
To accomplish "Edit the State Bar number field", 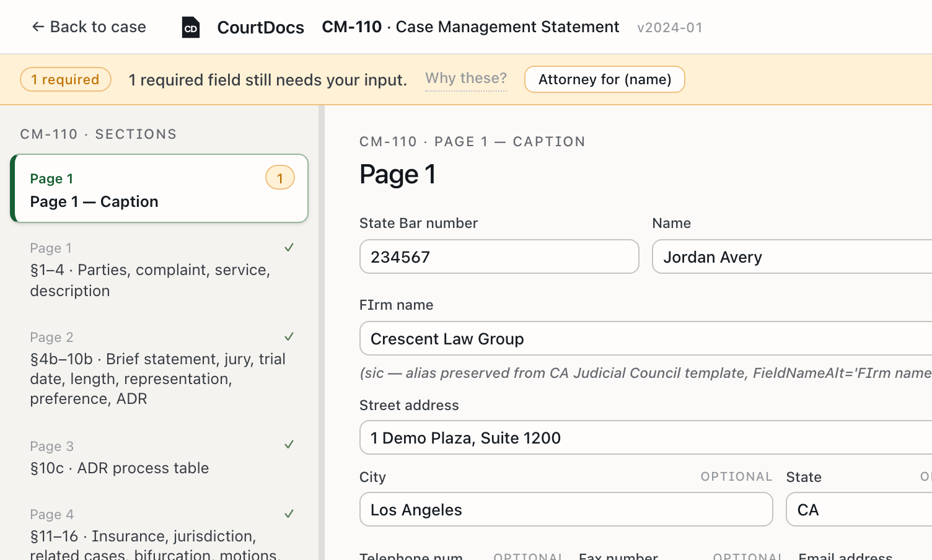I will 499,256.
